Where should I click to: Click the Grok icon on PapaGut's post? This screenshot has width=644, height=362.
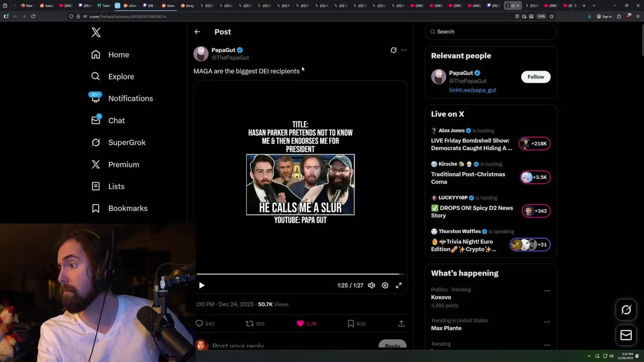393,50
